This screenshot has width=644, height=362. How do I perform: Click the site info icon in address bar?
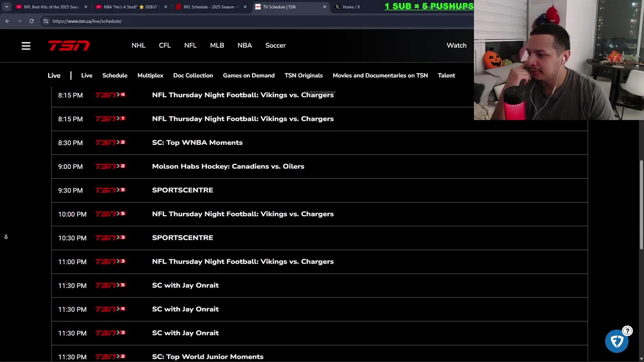pyautogui.click(x=46, y=21)
